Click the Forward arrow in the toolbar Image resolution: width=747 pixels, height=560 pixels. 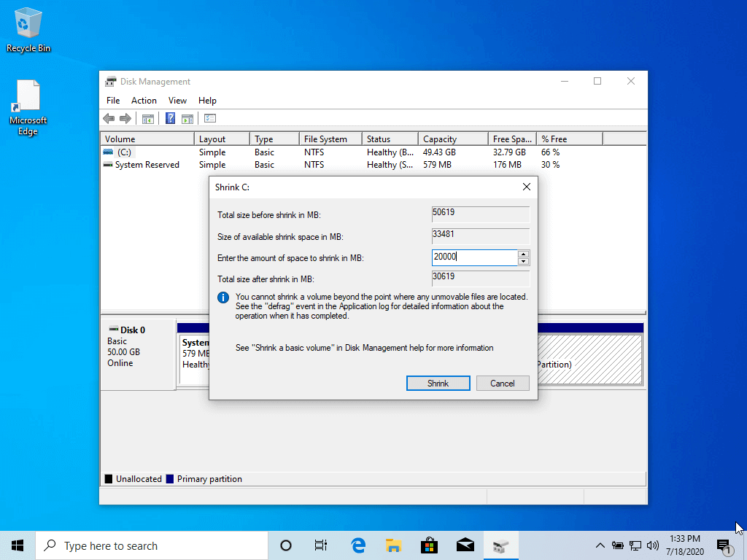(125, 119)
